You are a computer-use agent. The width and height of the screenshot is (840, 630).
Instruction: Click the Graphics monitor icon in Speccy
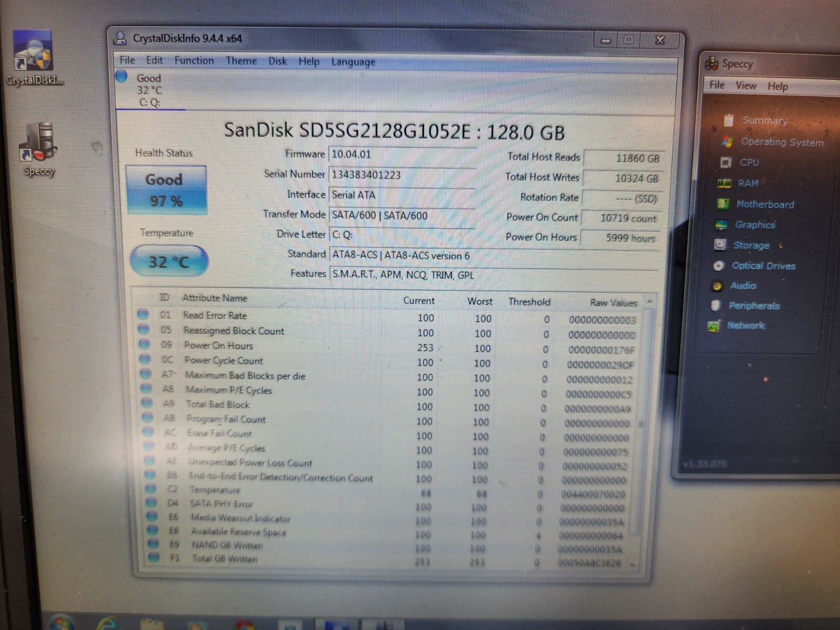pos(721,225)
